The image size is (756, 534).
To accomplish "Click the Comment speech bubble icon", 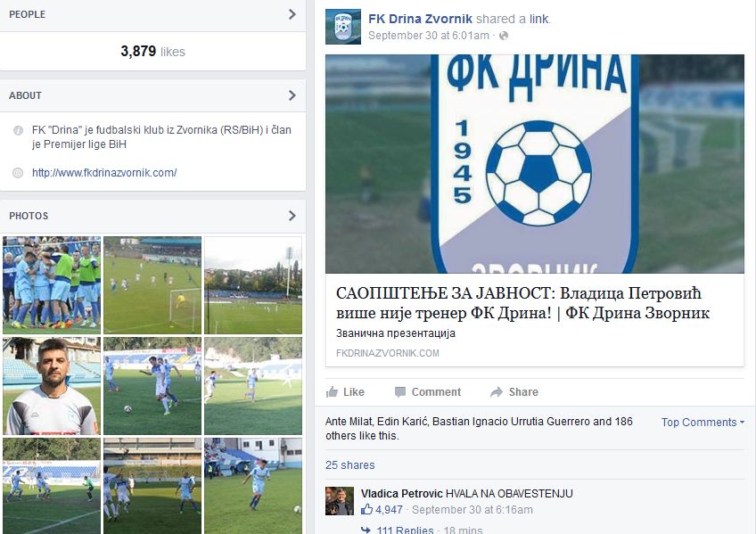I will [400, 392].
